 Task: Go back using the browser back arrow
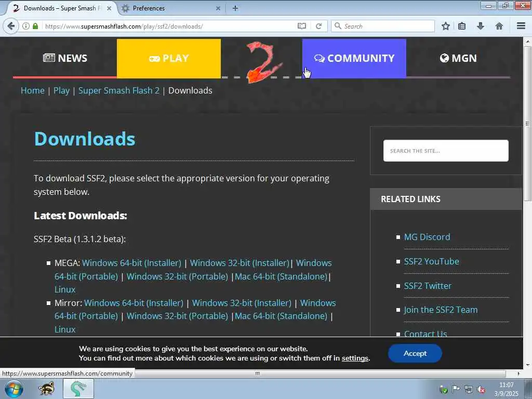[x=11, y=26]
